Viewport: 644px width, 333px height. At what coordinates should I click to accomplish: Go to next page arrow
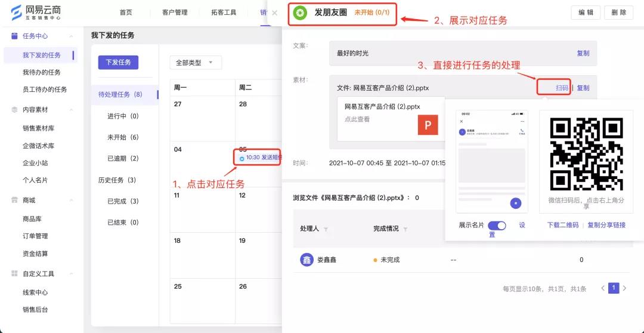point(624,288)
